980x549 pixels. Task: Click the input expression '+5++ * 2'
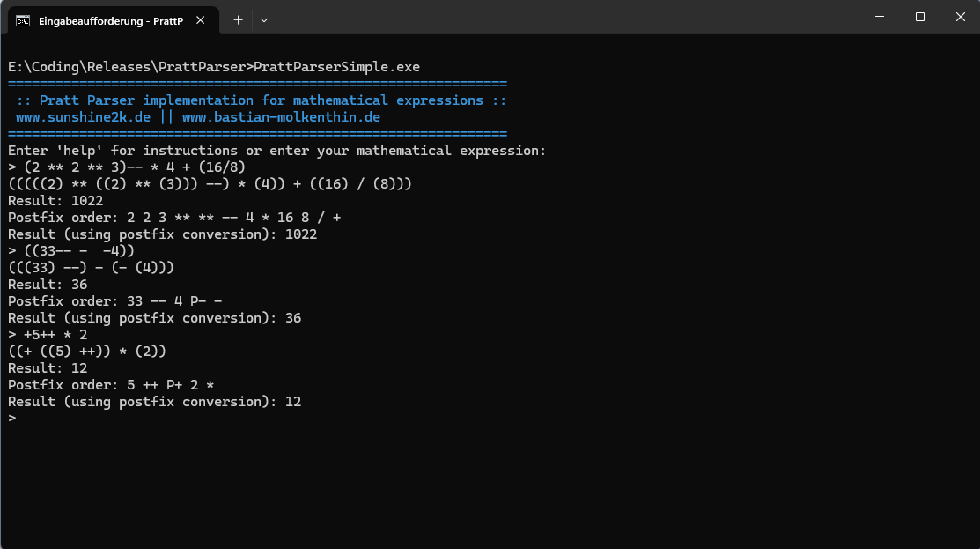(55, 335)
